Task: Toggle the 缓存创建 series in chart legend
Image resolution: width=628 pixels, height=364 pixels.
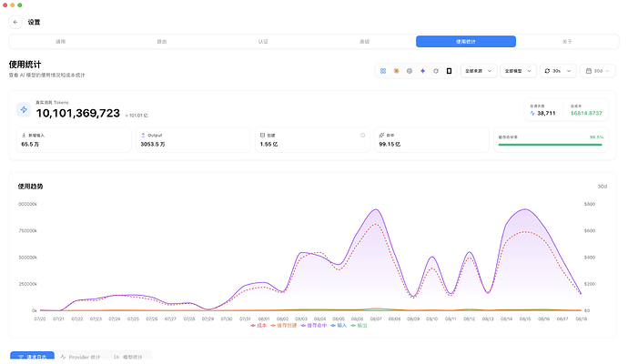Action: coord(284,326)
